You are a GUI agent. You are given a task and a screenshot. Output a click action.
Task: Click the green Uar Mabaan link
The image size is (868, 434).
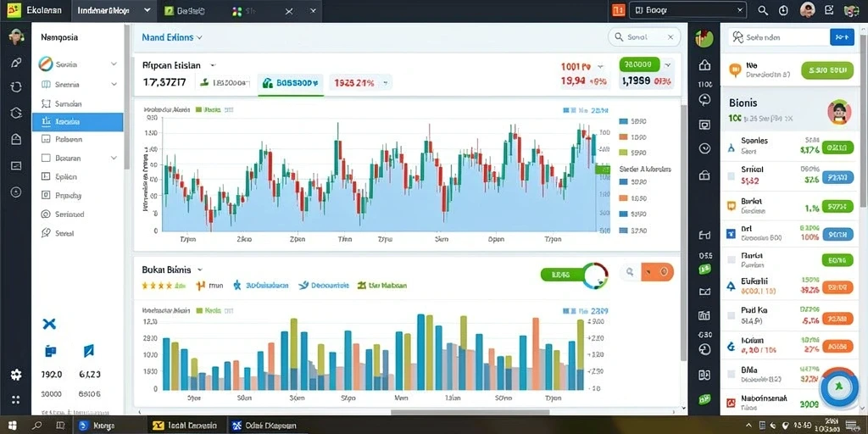coord(382,286)
